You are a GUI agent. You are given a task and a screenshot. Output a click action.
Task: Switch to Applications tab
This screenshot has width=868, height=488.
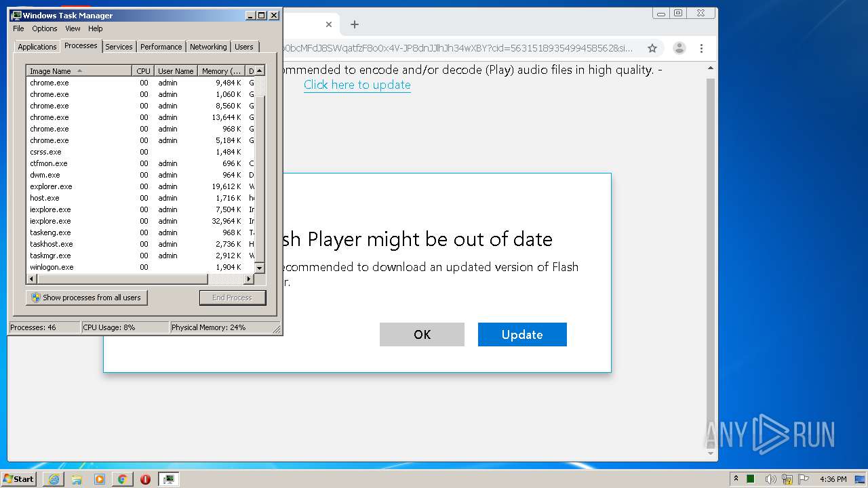coord(37,47)
